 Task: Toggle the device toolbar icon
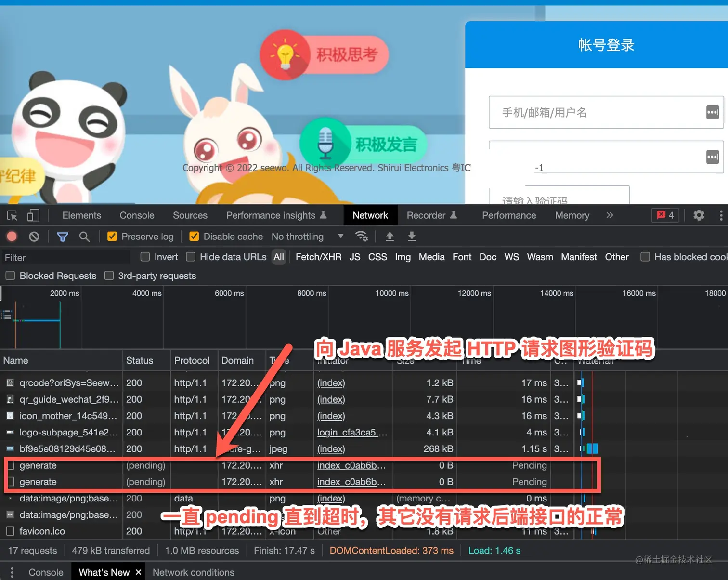(x=33, y=215)
